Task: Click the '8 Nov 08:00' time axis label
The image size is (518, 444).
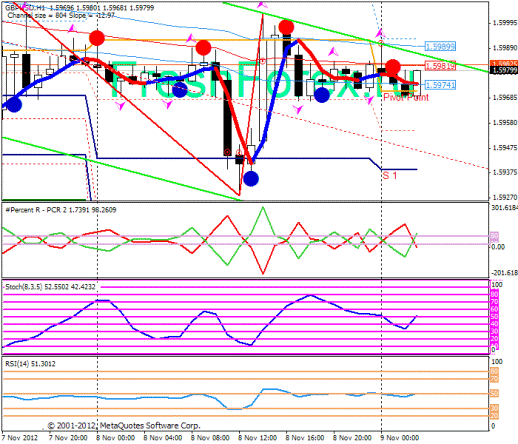Action: pos(210,437)
